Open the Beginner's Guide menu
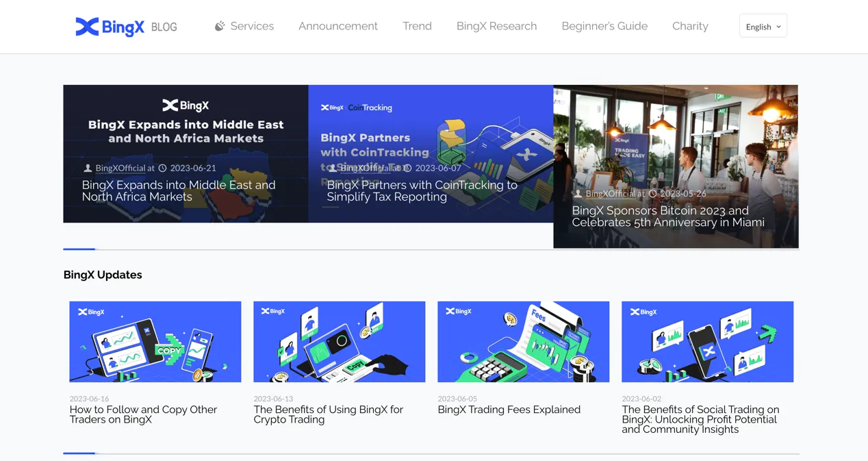This screenshot has height=461, width=868. pyautogui.click(x=604, y=26)
